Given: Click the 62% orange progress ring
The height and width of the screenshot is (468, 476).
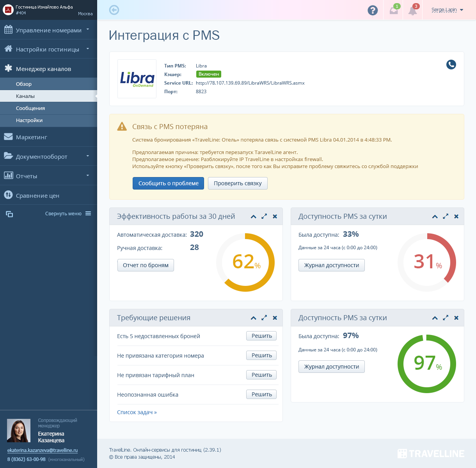Looking at the screenshot, I should coord(245,262).
